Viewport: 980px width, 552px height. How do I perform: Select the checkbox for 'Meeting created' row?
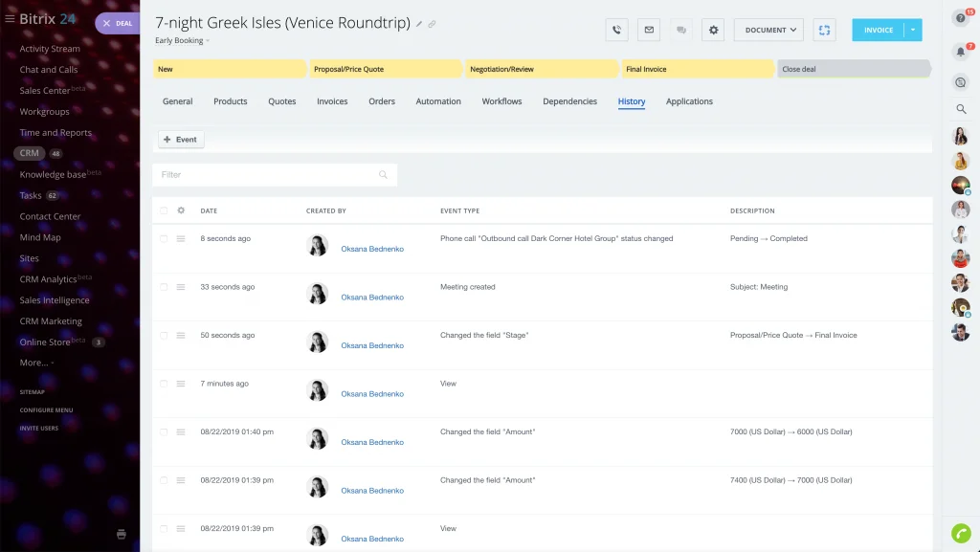coord(164,287)
